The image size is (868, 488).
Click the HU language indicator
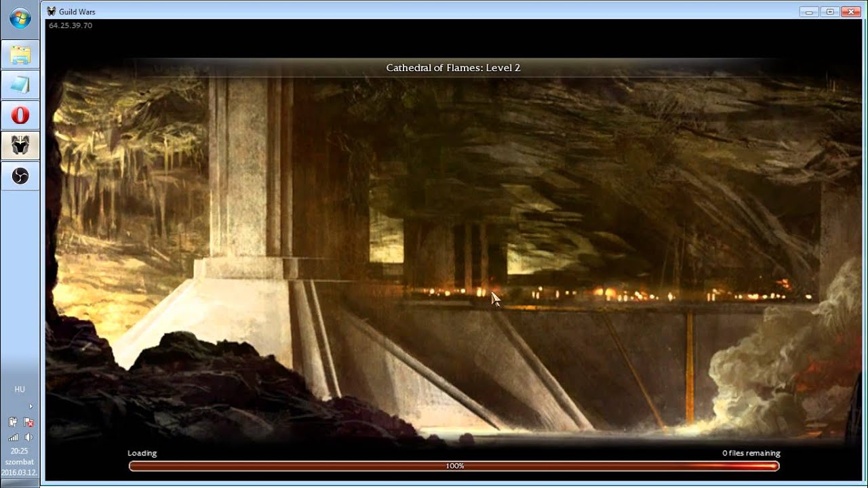[20, 390]
